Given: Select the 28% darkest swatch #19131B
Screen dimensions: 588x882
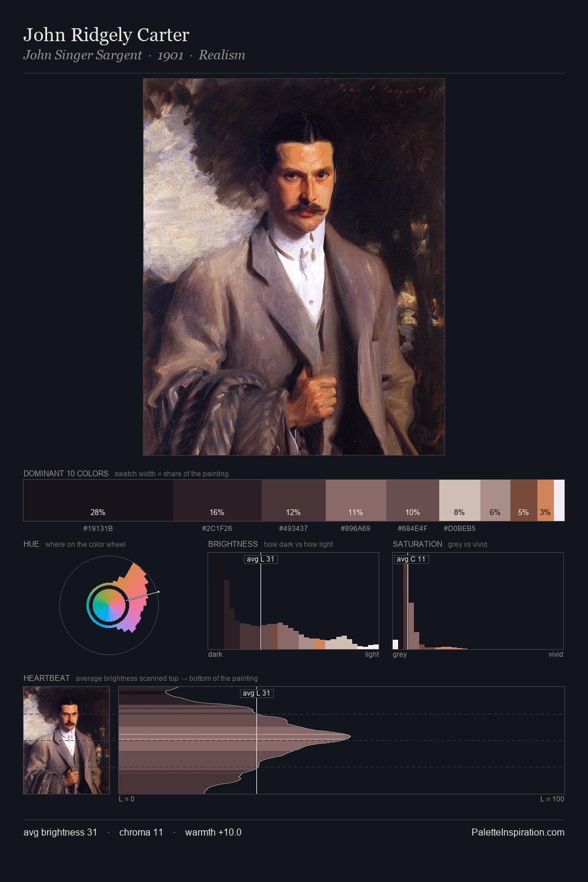Looking at the screenshot, I should [98, 500].
